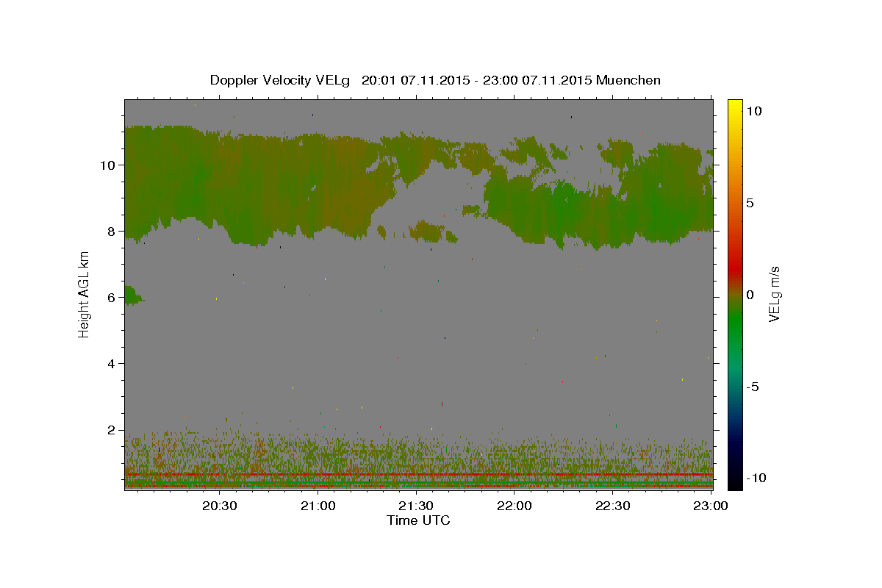This screenshot has width=882, height=588.
Task: Click the 'Muenchen' location label in title
Action: tap(628, 80)
